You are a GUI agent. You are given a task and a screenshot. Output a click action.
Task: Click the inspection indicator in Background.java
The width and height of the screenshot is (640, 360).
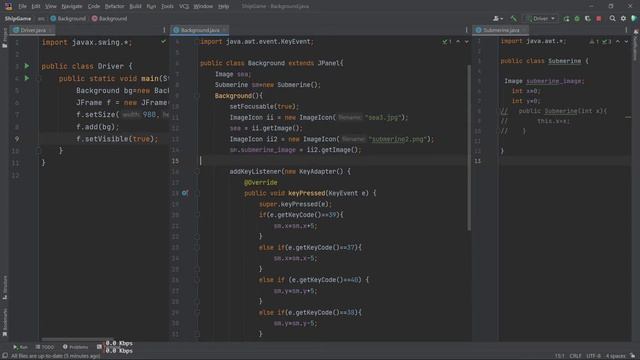(447, 42)
